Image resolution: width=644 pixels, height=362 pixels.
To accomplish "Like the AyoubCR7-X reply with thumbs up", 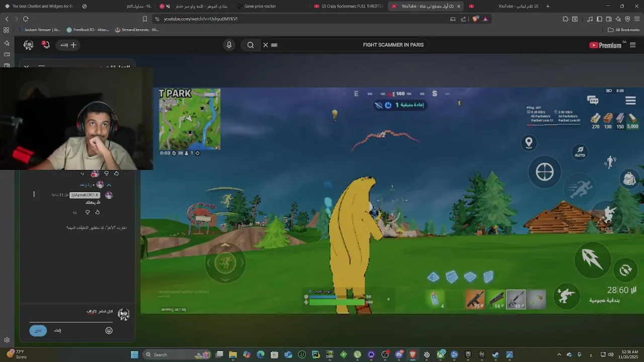I will tap(98, 212).
